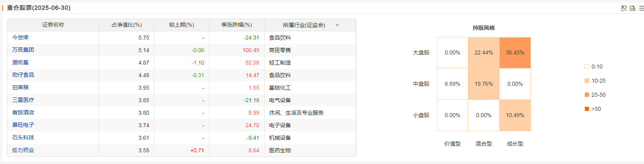The image size is (644, 164).
Task: Click the 24.70 gain for 景旺电子
Action: click(252, 126)
